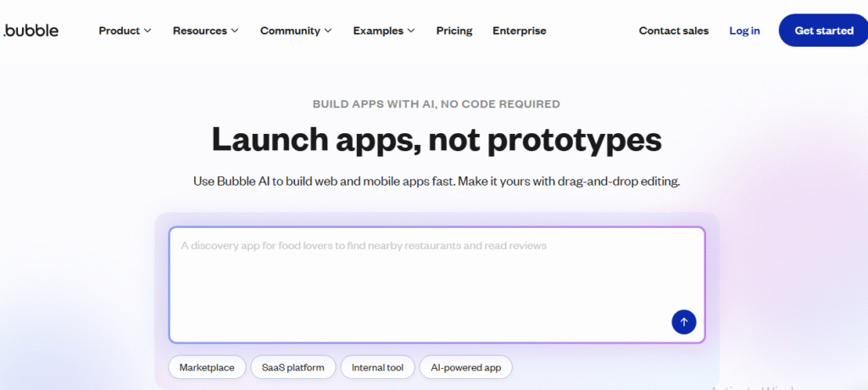
Task: Open the Product menu
Action: click(x=119, y=31)
